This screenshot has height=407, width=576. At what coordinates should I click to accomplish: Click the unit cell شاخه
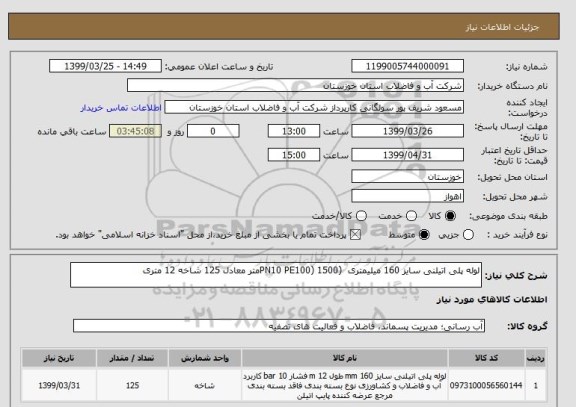point(205,385)
